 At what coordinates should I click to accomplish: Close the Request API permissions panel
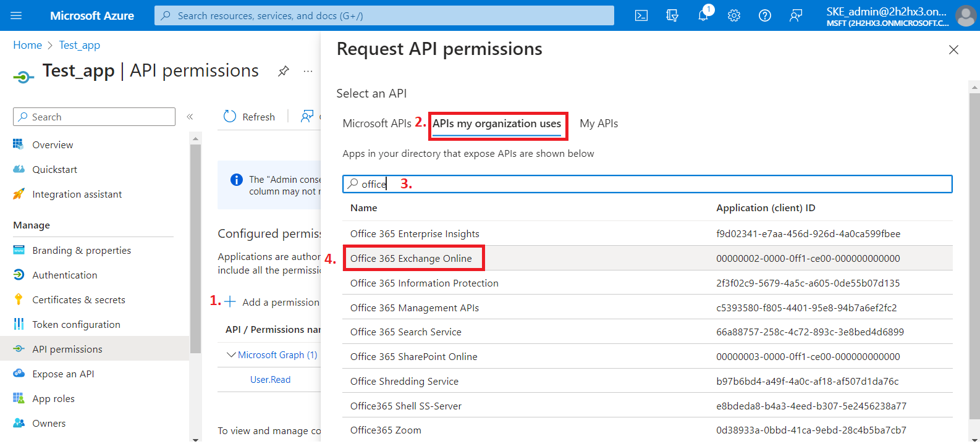coord(953,50)
